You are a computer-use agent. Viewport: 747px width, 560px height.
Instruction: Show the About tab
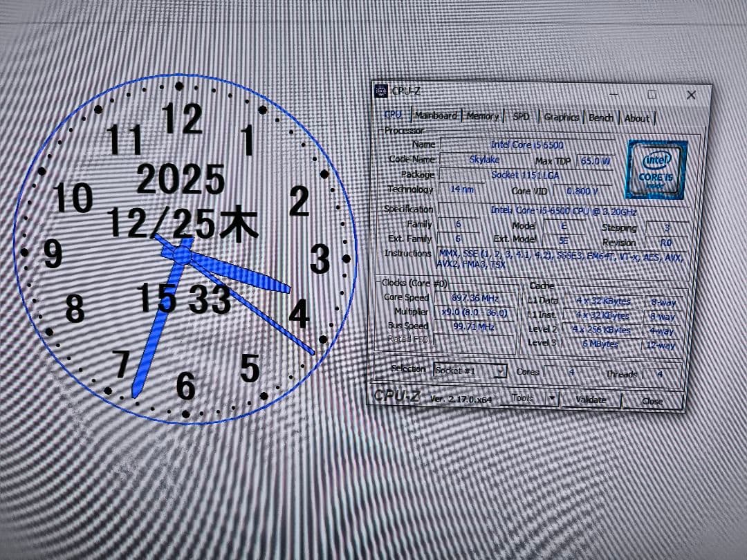(636, 119)
